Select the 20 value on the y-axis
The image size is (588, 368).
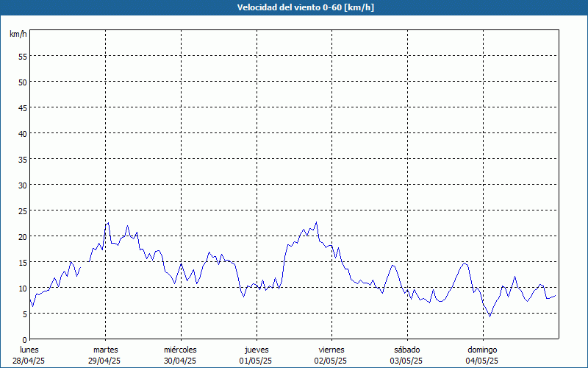click(x=23, y=236)
